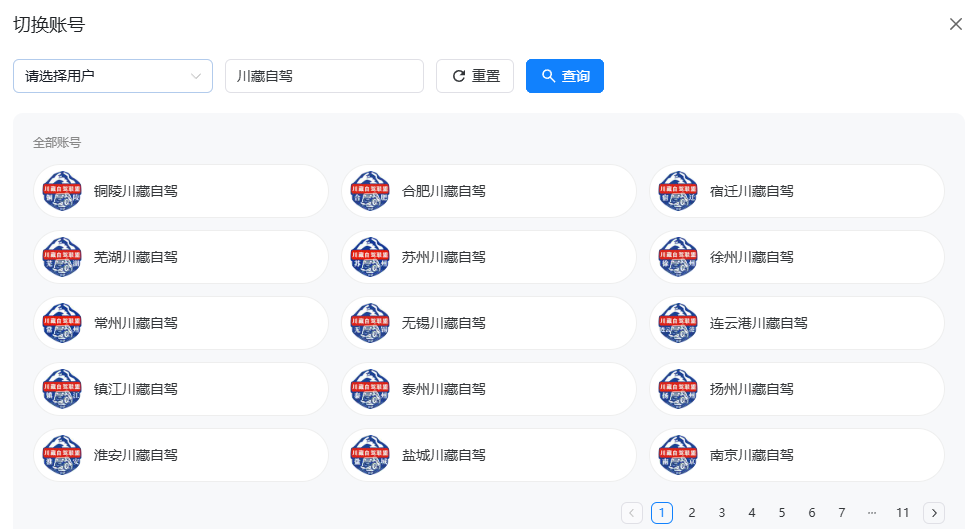Click the 徐州川藏自驾 account avatar
The width and height of the screenshot is (975, 529).
(678, 257)
